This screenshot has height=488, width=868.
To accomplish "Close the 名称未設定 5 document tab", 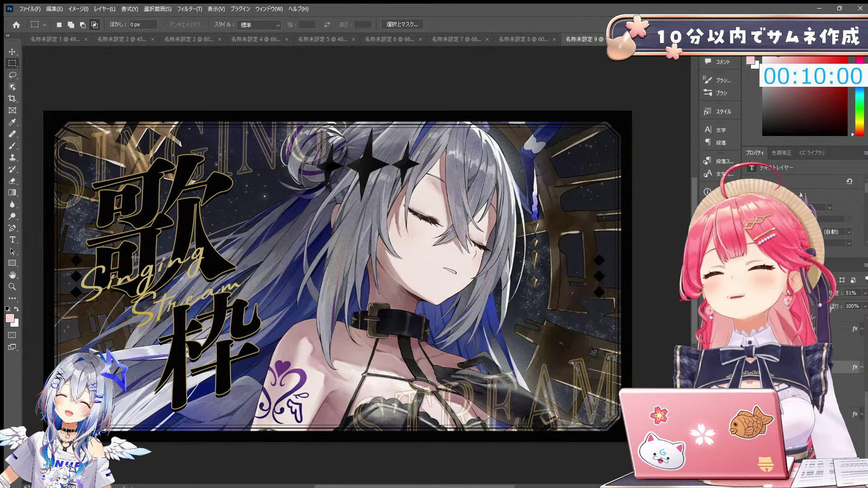I will pyautogui.click(x=354, y=39).
